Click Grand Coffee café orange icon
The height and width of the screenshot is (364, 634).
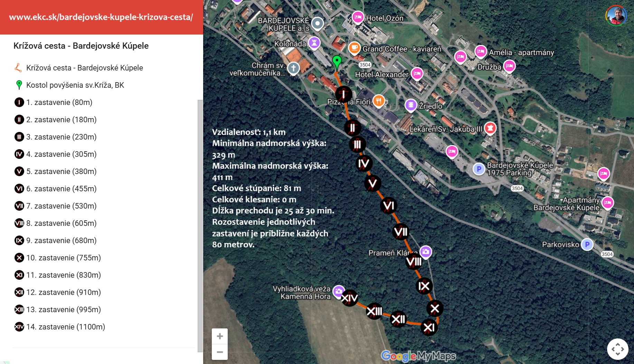354,48
